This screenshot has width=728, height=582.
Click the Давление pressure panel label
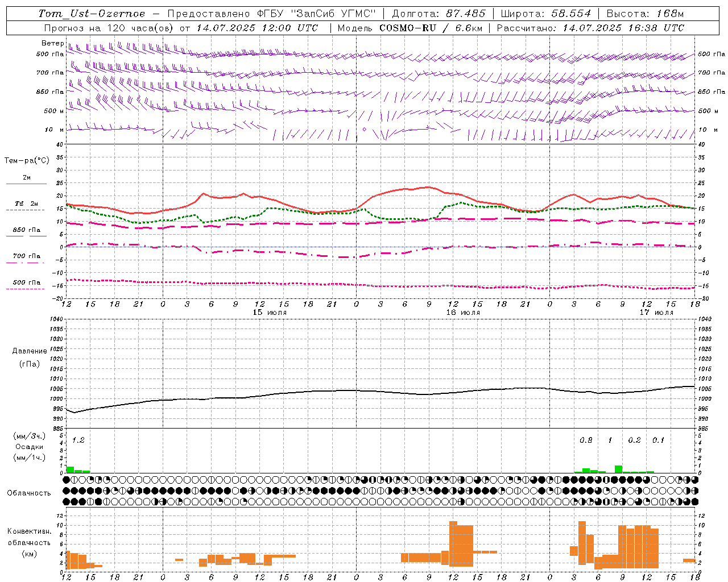(30, 351)
